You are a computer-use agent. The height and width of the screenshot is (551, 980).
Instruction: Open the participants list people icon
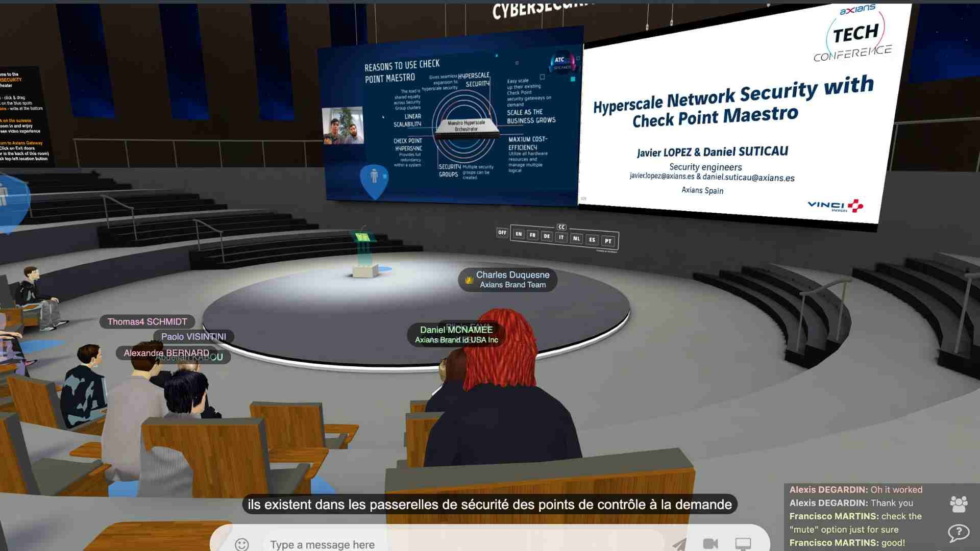coord(959,504)
